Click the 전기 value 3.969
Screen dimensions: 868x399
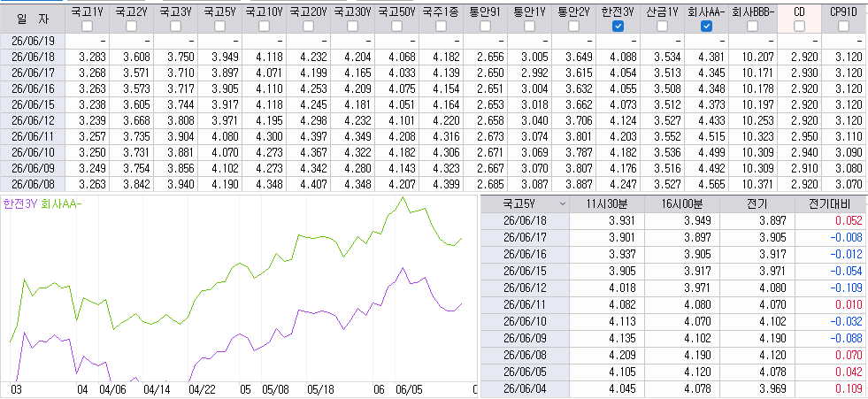tap(773, 389)
